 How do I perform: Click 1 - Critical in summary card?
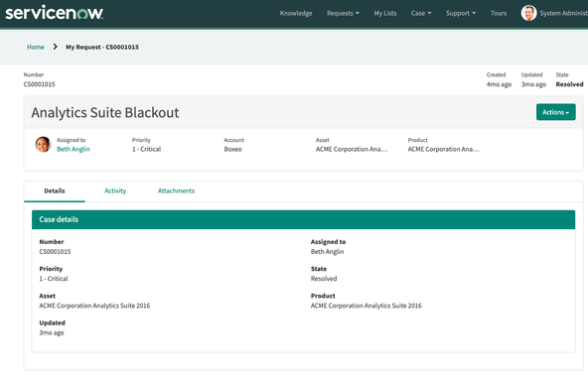point(146,149)
